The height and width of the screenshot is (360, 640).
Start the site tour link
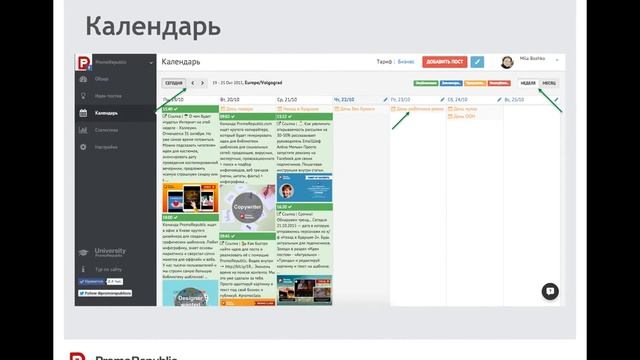point(108,269)
